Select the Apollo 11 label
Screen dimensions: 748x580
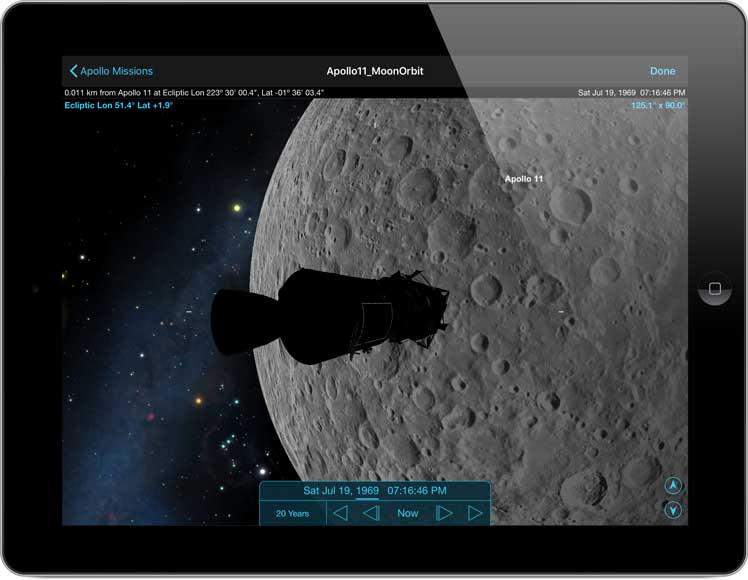click(x=524, y=179)
